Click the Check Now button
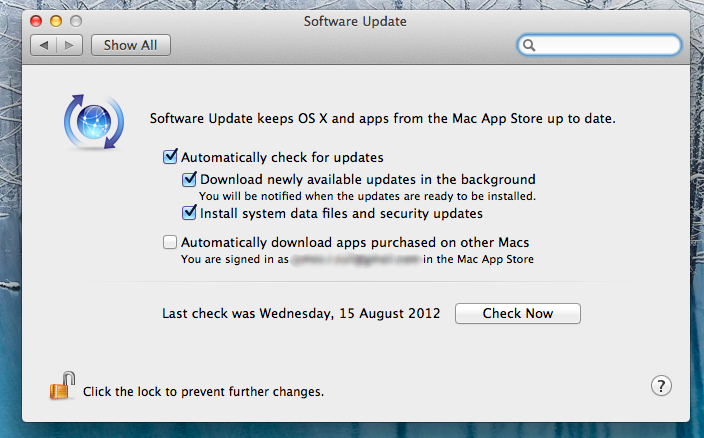Viewport: 704px width, 438px height. click(518, 313)
